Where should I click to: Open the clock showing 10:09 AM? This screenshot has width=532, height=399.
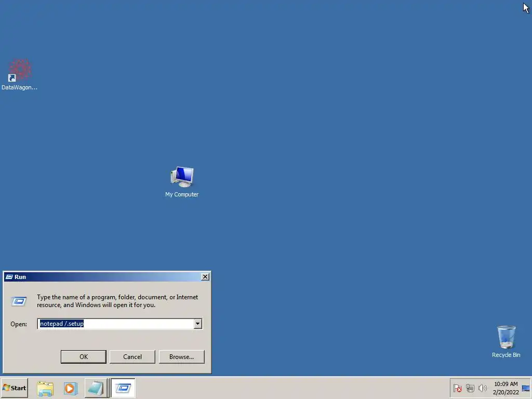[x=506, y=388]
